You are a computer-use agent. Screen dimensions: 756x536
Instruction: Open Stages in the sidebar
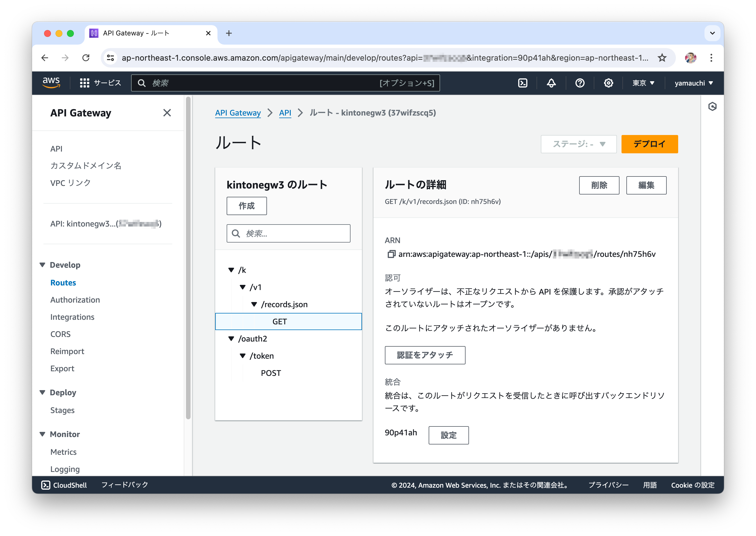[x=62, y=410]
